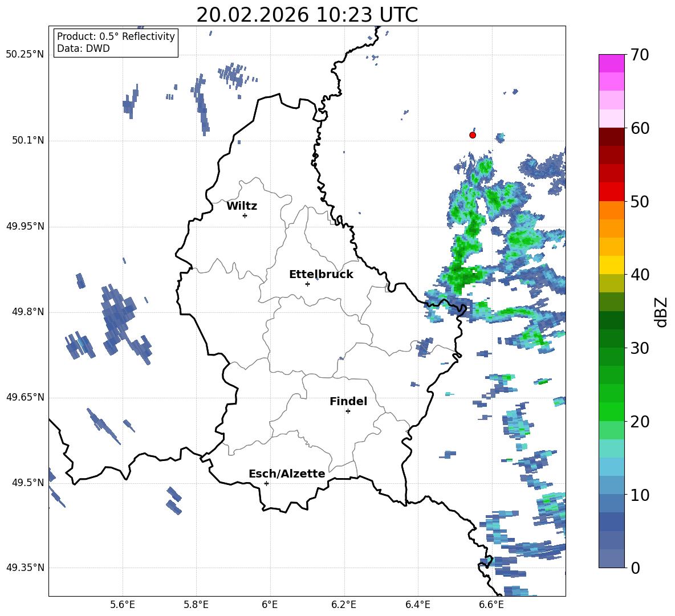Click the 20 colorbar tick label
This screenshot has width=675, height=616.
640,422
